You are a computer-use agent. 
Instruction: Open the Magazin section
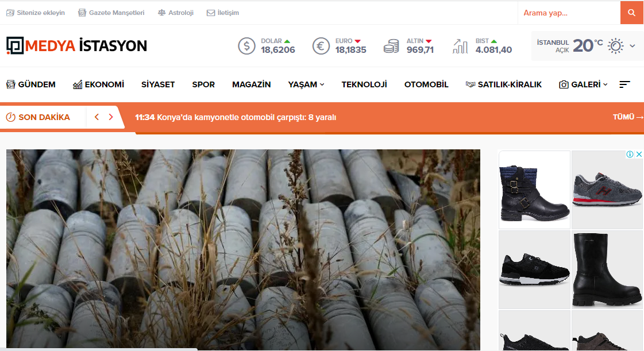coord(252,84)
